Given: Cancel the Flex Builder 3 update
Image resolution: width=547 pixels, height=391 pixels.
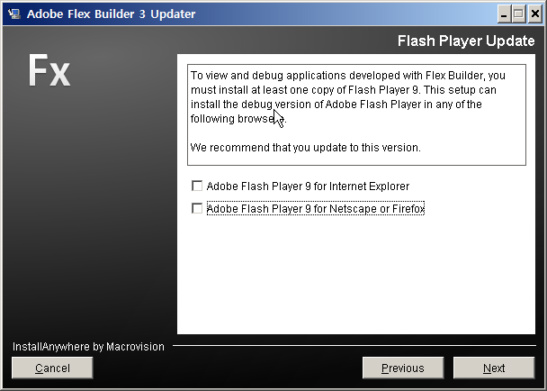Looking at the screenshot, I should pos(52,368).
